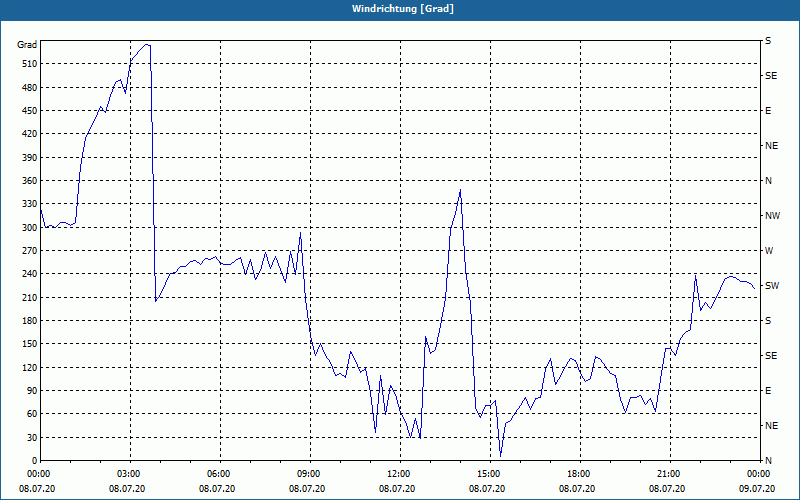Click the NE compass label between 390 and 420
800x500 pixels.
point(771,146)
